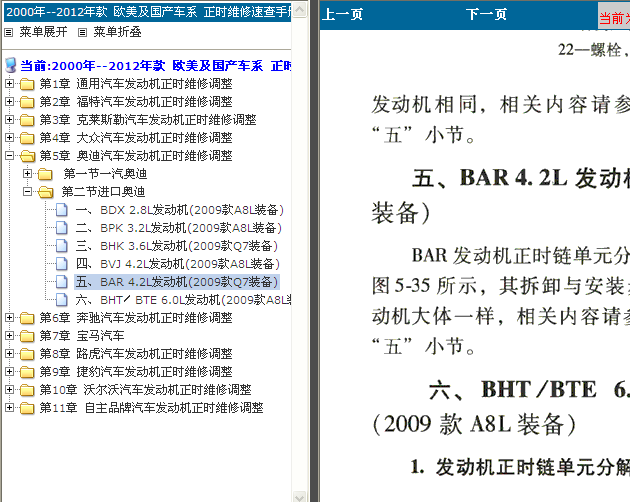Click open folder icon of 第5章 奥迪汽车

click(x=28, y=156)
